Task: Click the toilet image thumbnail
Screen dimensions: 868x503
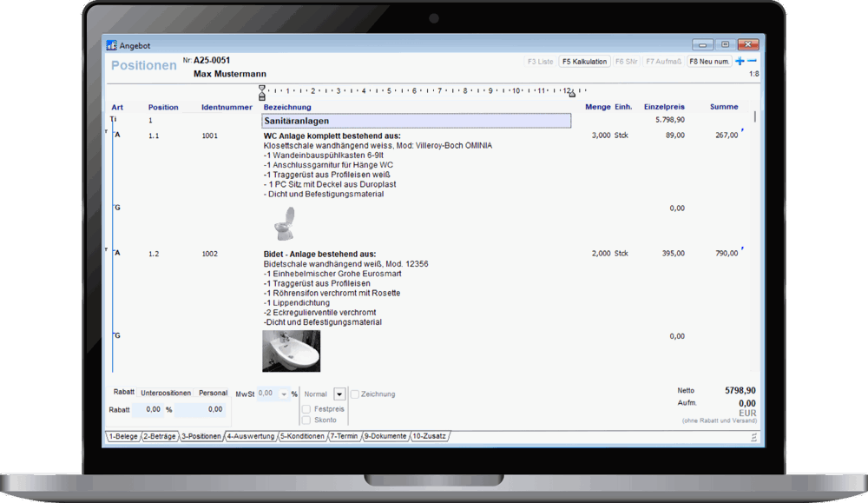Action: [284, 228]
